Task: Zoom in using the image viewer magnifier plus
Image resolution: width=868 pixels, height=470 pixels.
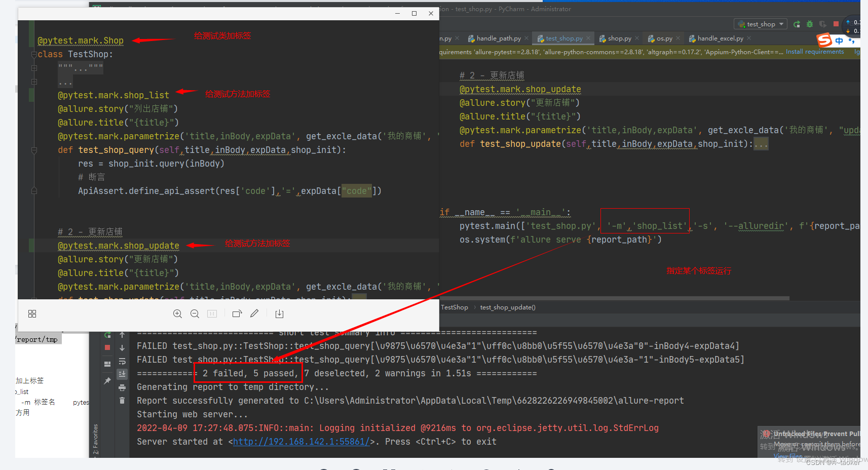Action: pos(177,314)
